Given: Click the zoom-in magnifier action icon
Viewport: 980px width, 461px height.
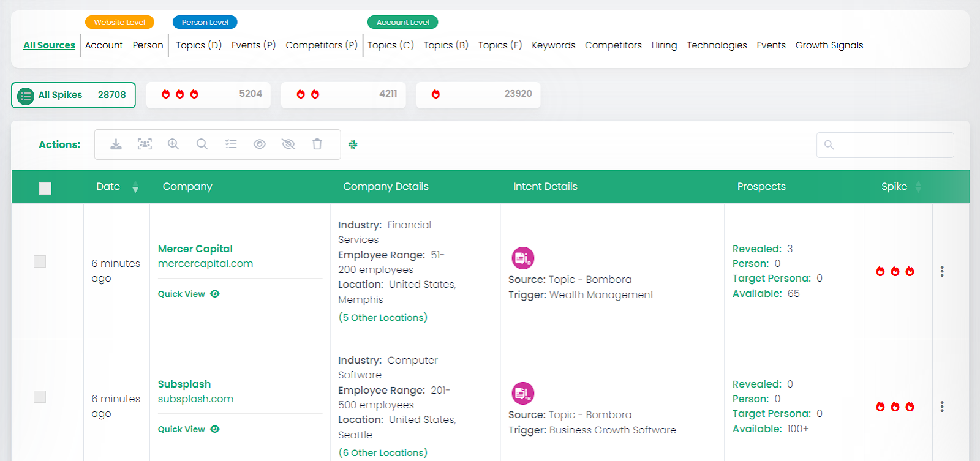Looking at the screenshot, I should tap(173, 144).
